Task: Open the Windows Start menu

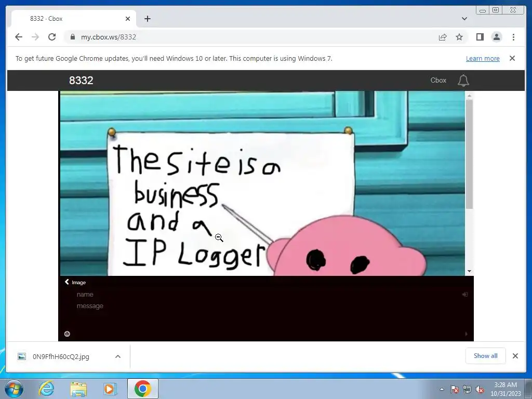Action: pyautogui.click(x=14, y=389)
